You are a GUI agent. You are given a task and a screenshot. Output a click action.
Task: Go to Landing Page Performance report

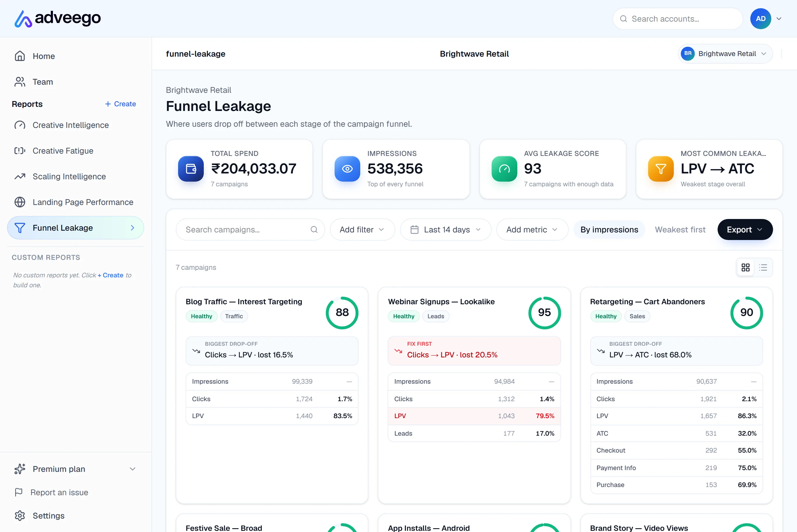pos(75,202)
